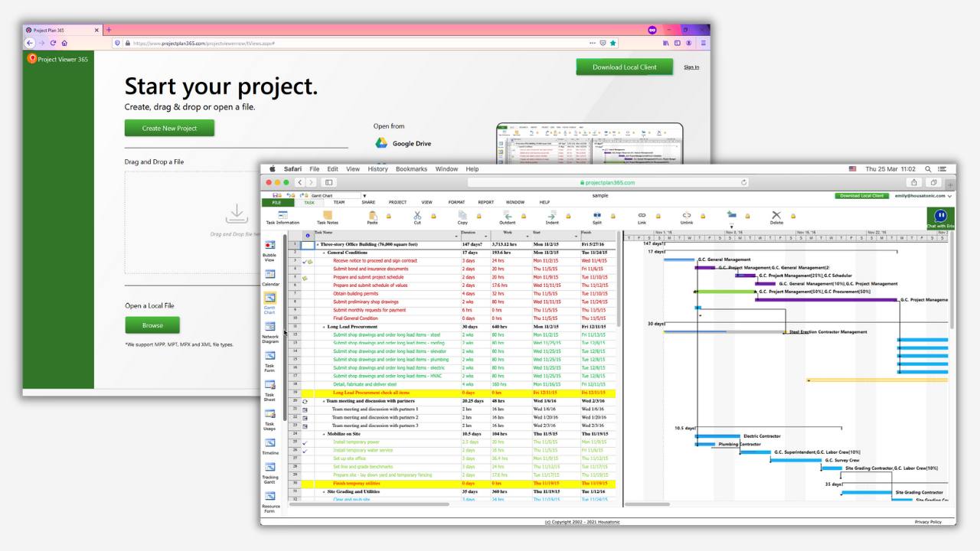Click the Cut scissors icon
This screenshot has width=980, height=551.
417,216
